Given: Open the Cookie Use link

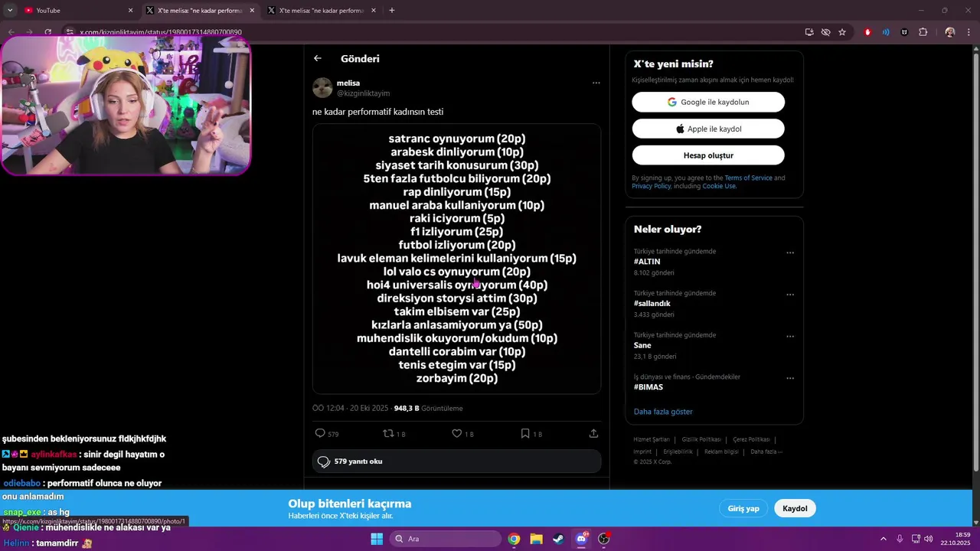Looking at the screenshot, I should [x=719, y=186].
